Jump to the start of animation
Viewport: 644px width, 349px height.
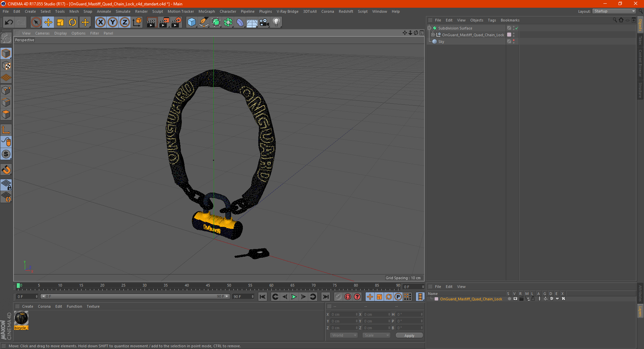[x=263, y=297]
